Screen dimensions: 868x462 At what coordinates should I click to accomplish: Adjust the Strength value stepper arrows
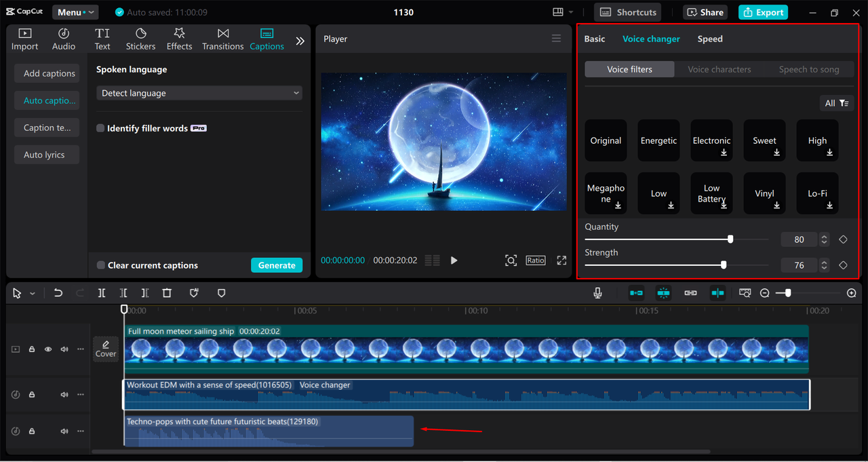[824, 265]
